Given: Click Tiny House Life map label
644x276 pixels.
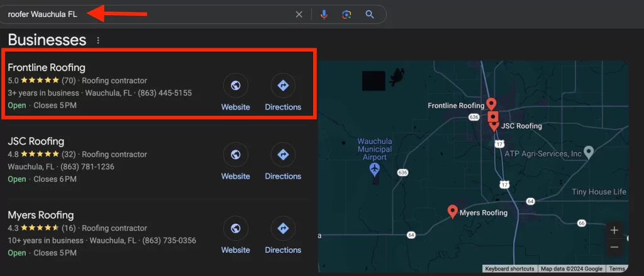Looking at the screenshot, I should pyautogui.click(x=599, y=192).
